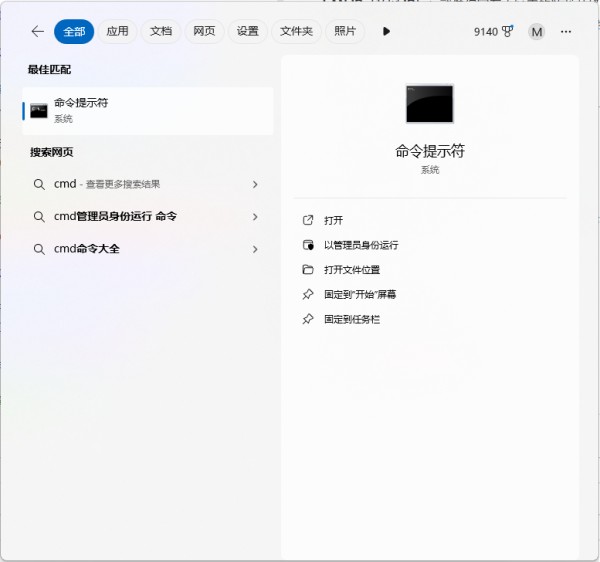Image resolution: width=600 pixels, height=562 pixels.
Task: Go back using the left arrow icon
Action: tap(38, 31)
